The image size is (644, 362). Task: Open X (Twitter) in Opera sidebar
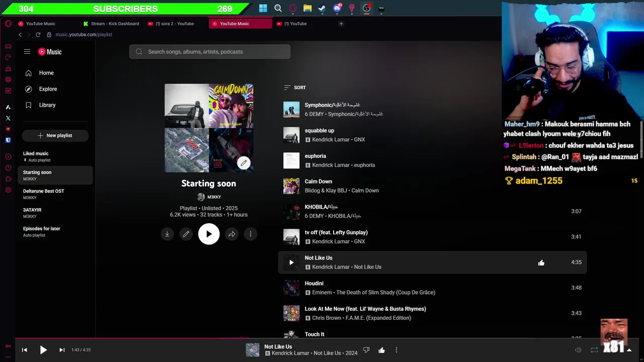pyautogui.click(x=8, y=118)
